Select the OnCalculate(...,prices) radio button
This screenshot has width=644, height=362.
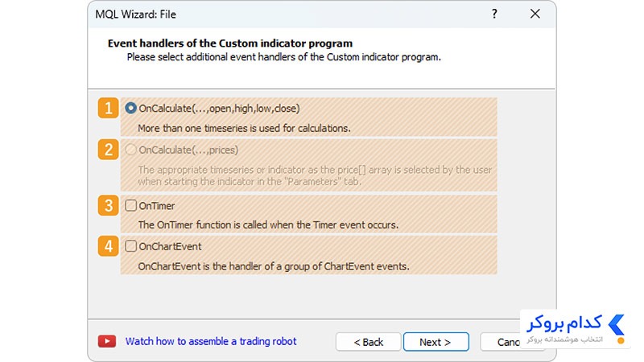coord(130,150)
